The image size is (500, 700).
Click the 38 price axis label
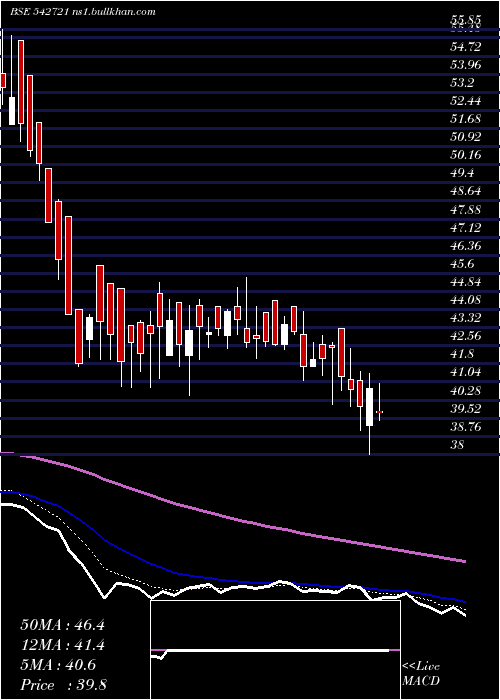pos(457,445)
